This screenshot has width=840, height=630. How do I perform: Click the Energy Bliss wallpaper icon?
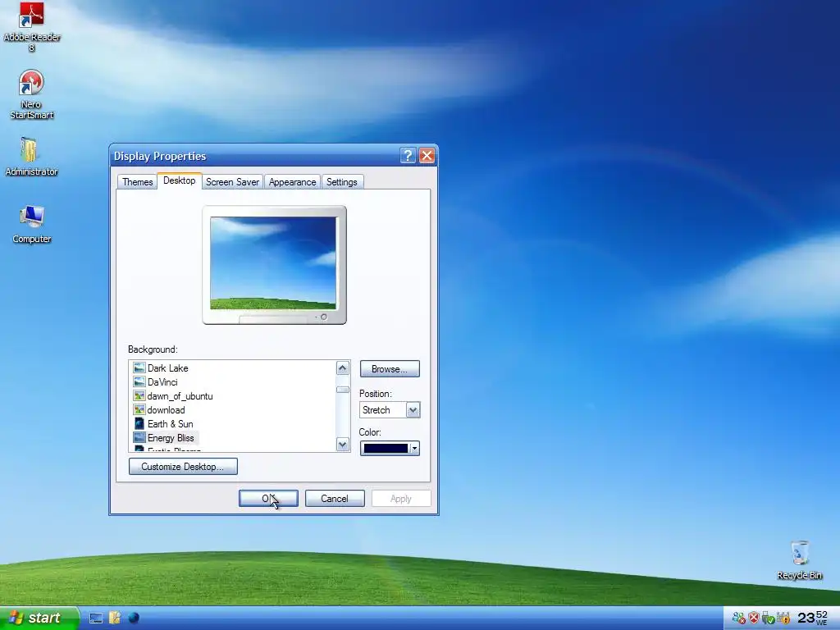pos(139,438)
